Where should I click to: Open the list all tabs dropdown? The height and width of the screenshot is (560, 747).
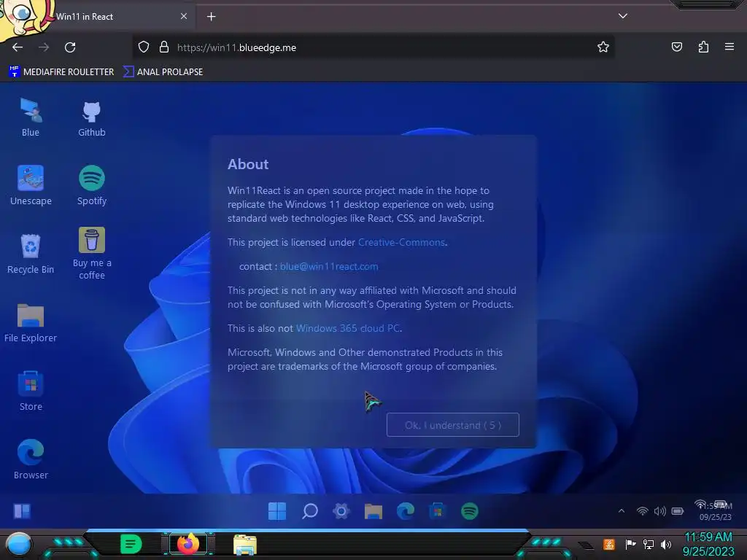pyautogui.click(x=623, y=16)
